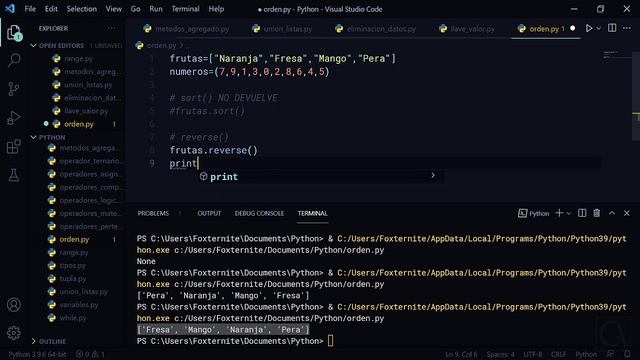Open the Help menu
The image size is (640, 360).
(x=216, y=9)
